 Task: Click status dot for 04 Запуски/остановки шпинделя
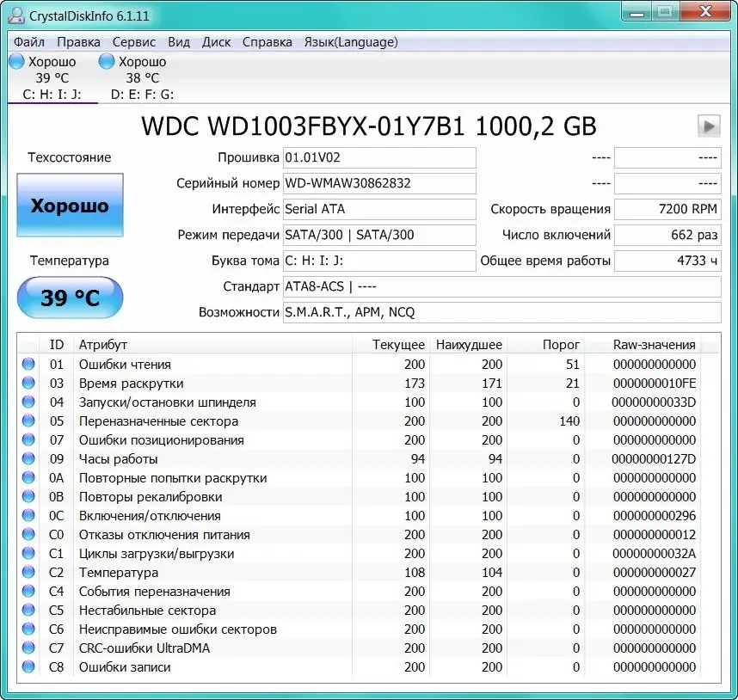point(28,402)
